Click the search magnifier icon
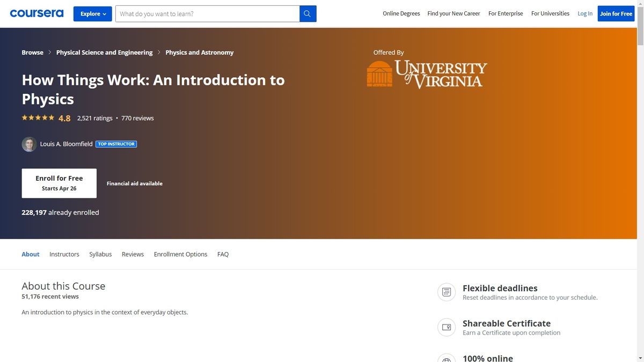This screenshot has height=362, width=644. coord(308,13)
